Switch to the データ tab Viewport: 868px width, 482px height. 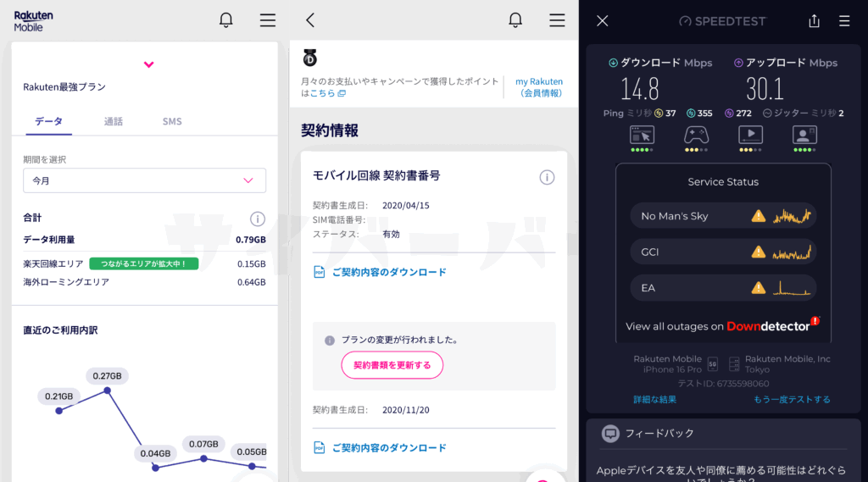point(48,121)
